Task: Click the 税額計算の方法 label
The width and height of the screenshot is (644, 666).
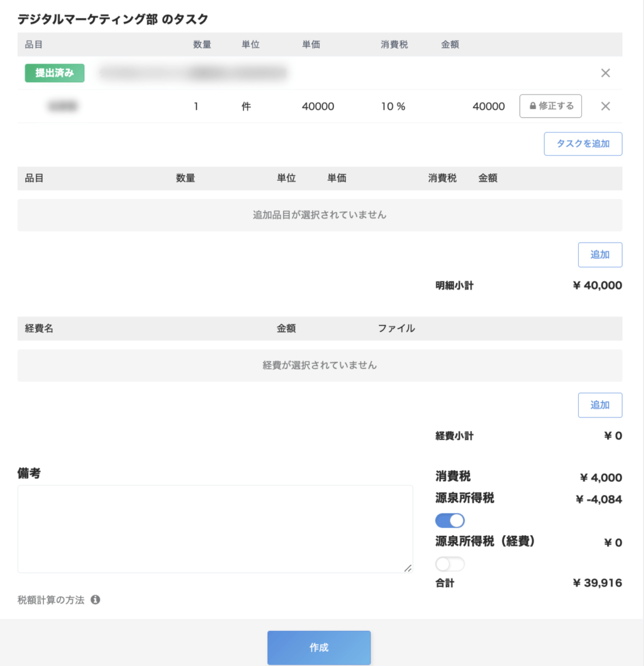Action: pos(51,600)
